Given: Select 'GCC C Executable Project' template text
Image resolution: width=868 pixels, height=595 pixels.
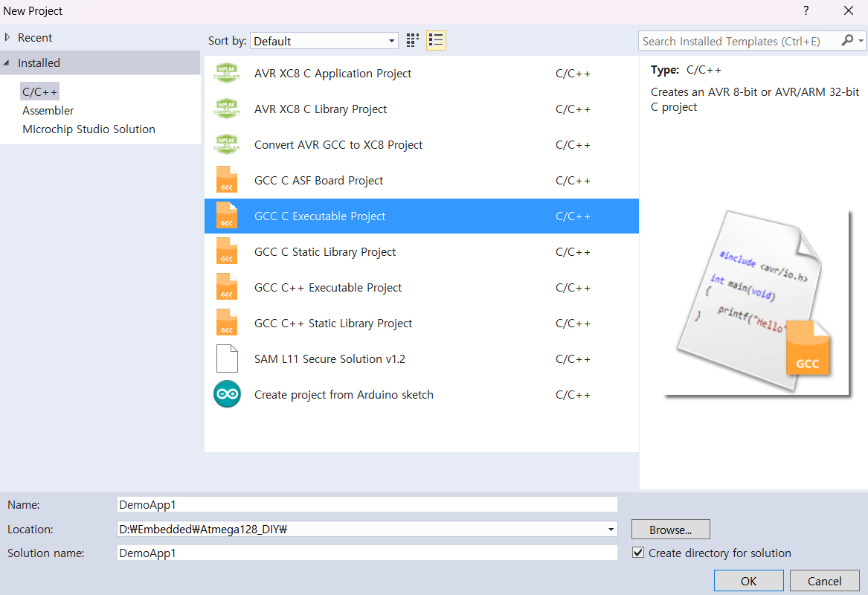Looking at the screenshot, I should (x=320, y=216).
